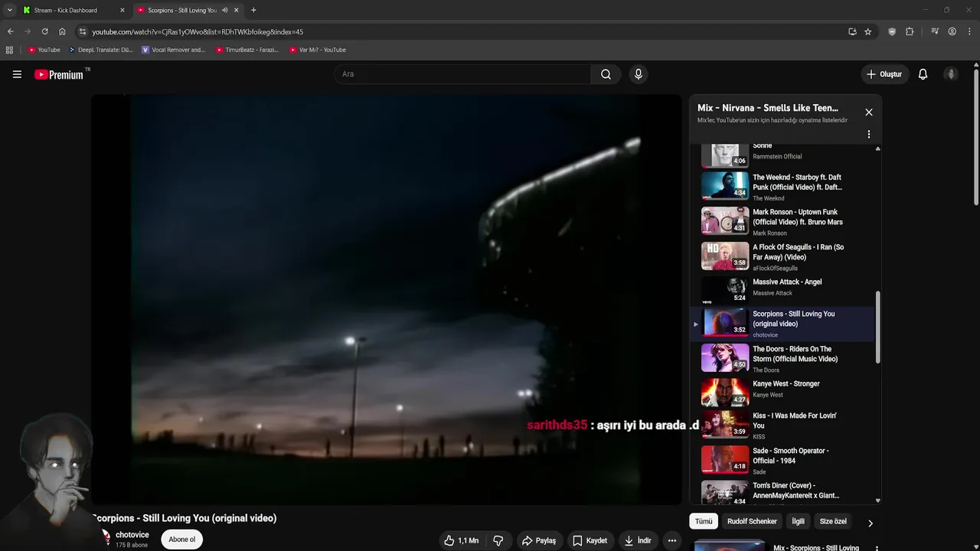Click the install app icon in address bar
Screen dimensions: 980x551
pyautogui.click(x=852, y=31)
